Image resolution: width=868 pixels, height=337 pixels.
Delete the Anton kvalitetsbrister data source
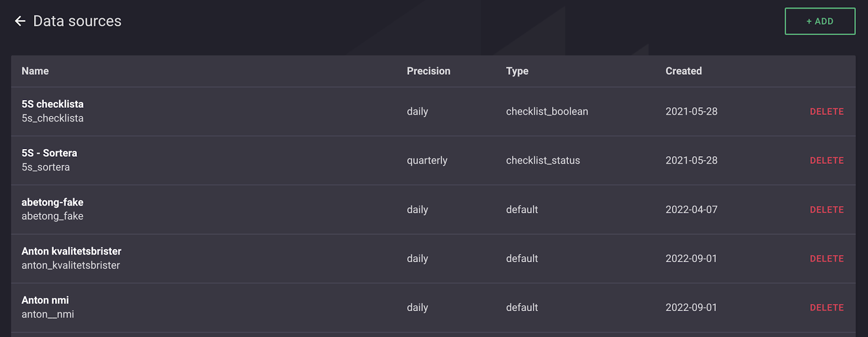(x=827, y=258)
